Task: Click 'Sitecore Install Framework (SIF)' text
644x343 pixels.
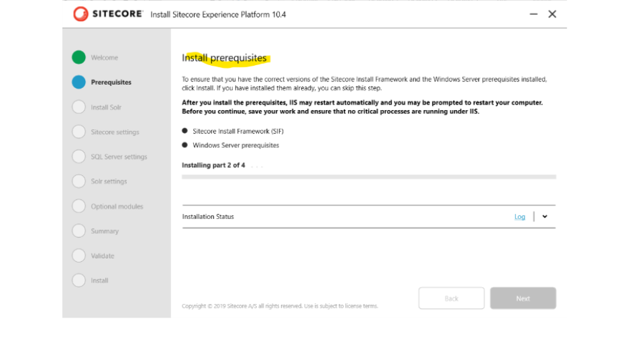Action: point(238,131)
